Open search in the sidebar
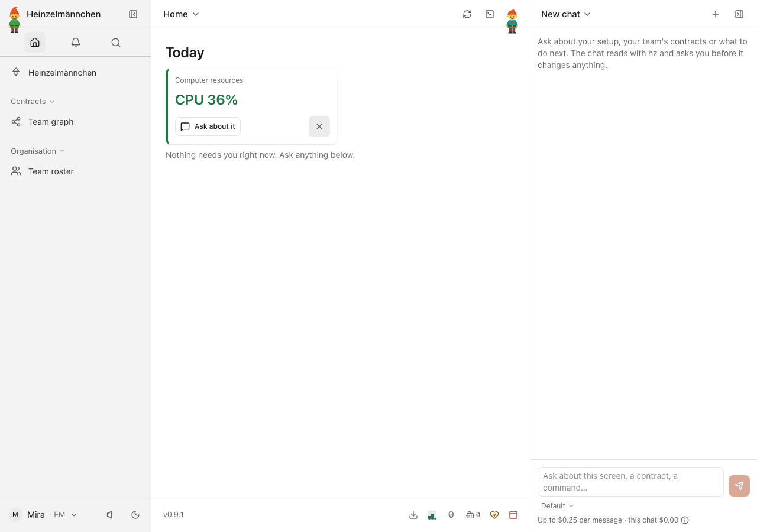The width and height of the screenshot is (757, 532). pos(116,43)
